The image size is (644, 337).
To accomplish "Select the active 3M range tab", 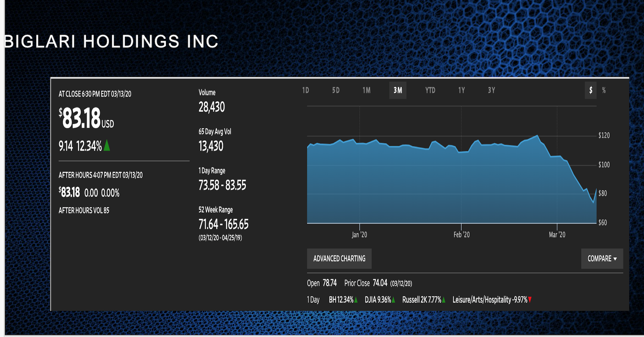I will point(398,90).
